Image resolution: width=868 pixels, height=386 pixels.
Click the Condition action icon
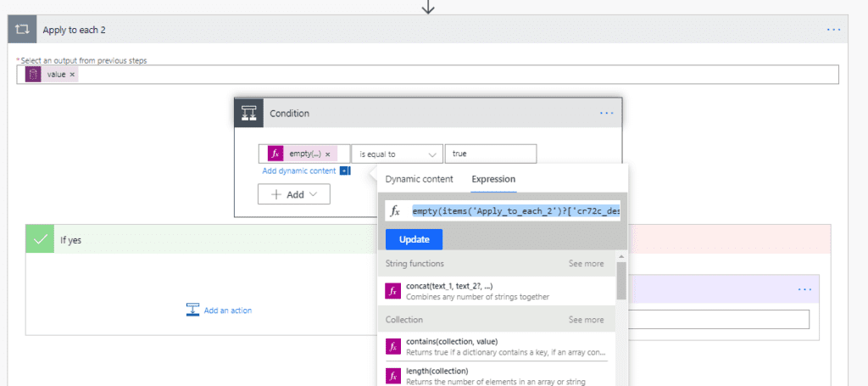point(249,113)
